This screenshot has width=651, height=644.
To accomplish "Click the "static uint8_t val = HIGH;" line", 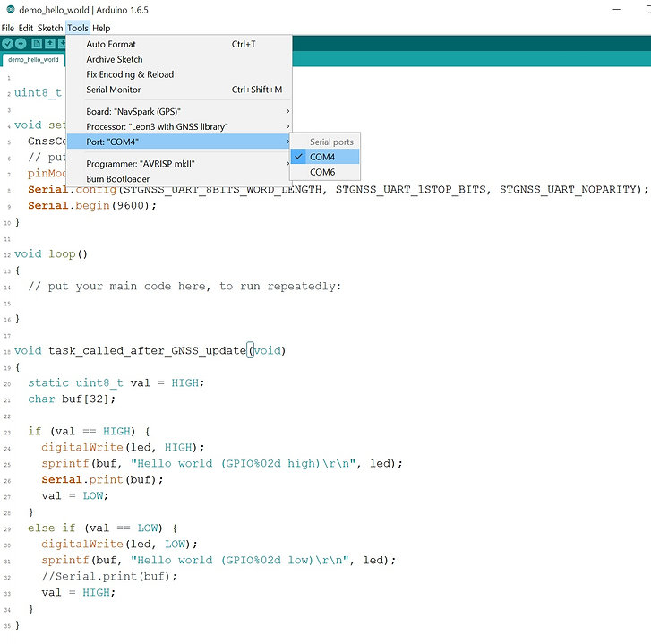I will [x=116, y=382].
